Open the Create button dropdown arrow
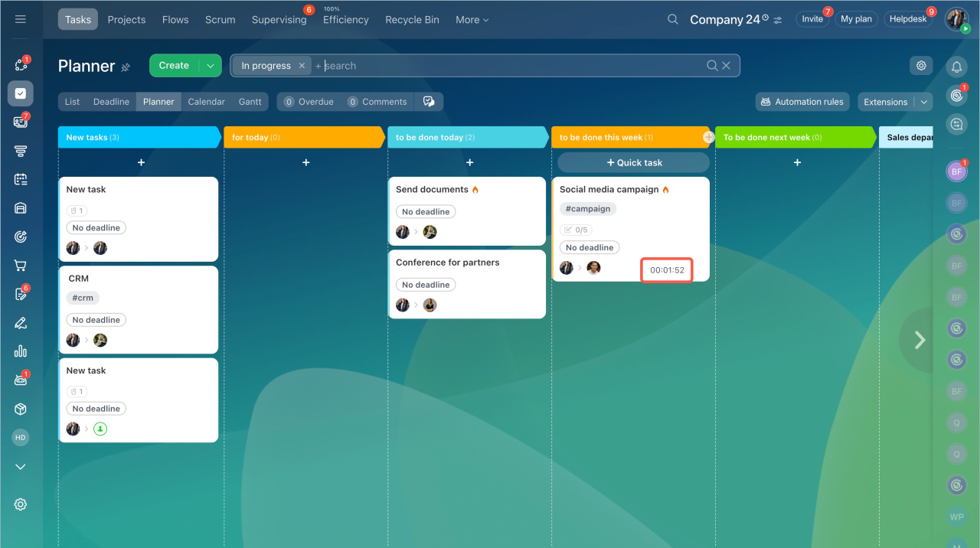 point(210,66)
